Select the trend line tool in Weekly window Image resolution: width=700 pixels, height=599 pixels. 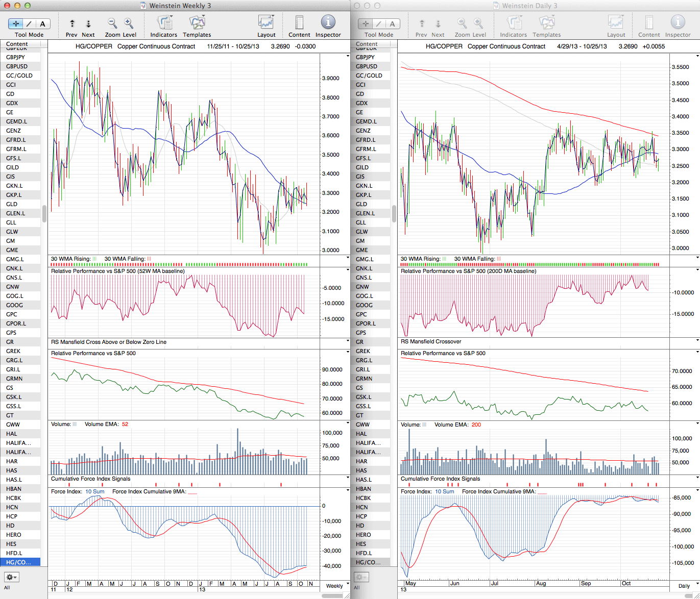tap(29, 24)
